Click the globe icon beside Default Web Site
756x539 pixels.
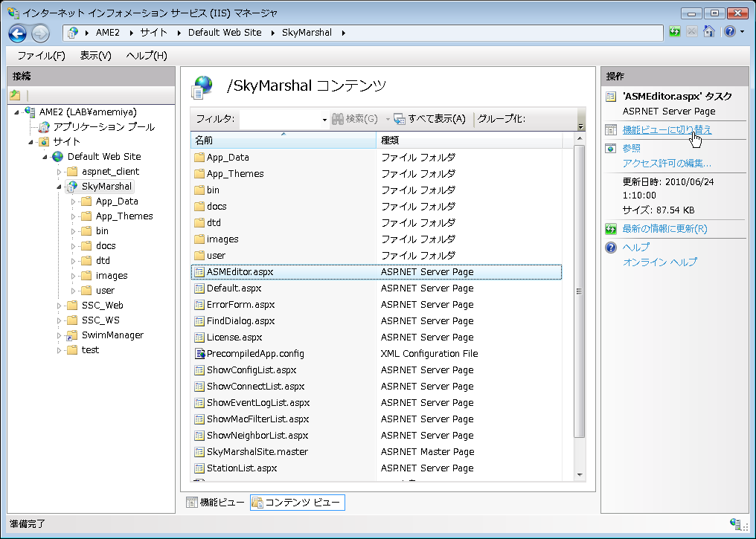(58, 157)
